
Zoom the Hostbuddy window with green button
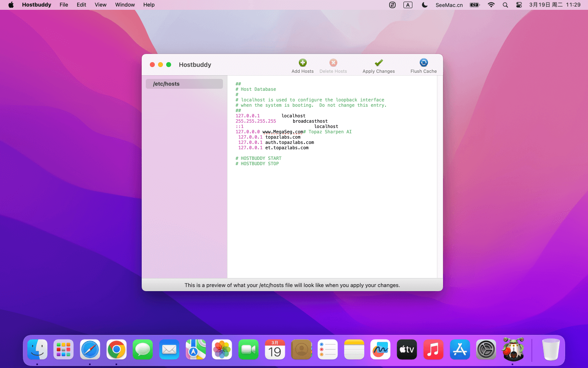(x=169, y=65)
